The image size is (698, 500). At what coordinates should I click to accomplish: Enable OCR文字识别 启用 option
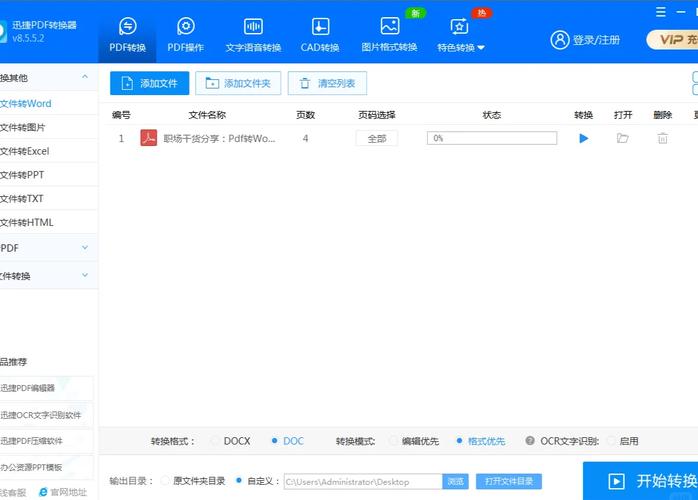(x=612, y=441)
